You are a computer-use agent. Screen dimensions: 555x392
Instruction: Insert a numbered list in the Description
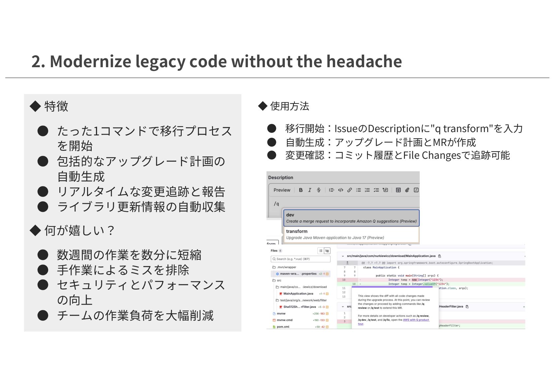(x=367, y=190)
